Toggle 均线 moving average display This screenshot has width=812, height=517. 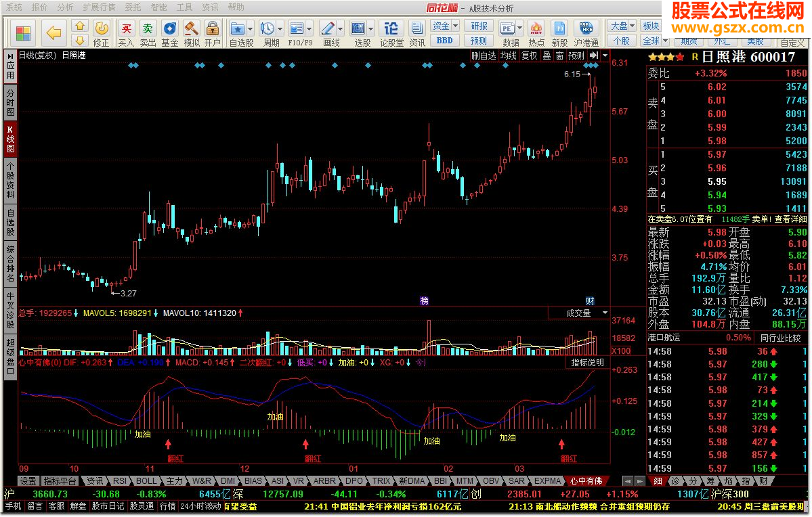point(508,55)
